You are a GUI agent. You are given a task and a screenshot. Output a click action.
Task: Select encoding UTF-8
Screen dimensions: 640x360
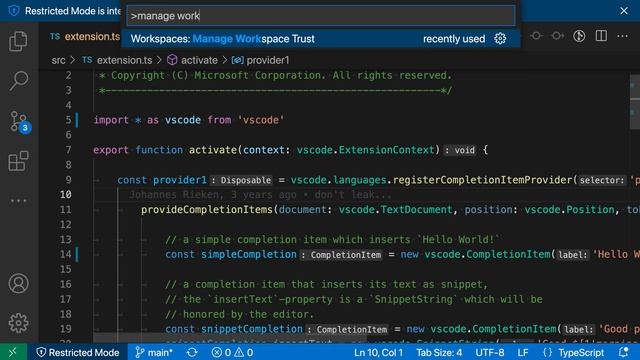pos(489,352)
